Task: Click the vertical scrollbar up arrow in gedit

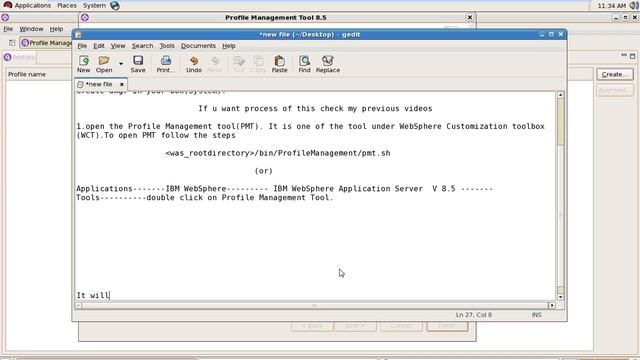Action: [x=560, y=95]
